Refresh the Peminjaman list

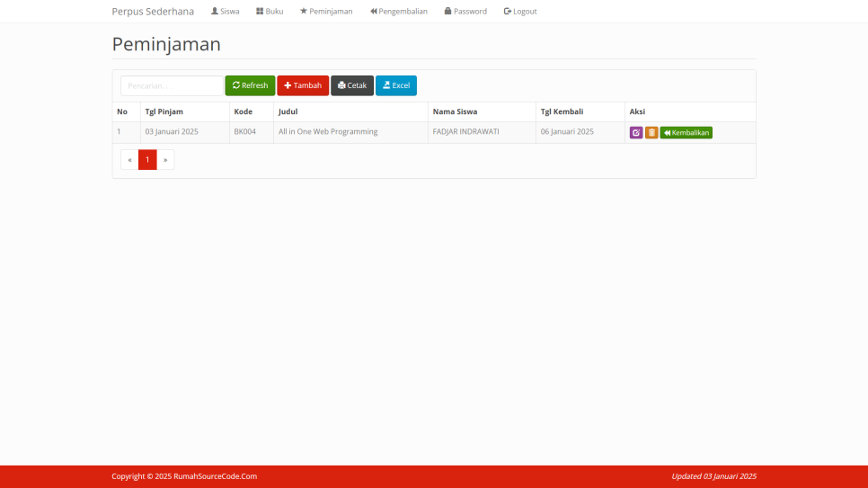pyautogui.click(x=250, y=85)
